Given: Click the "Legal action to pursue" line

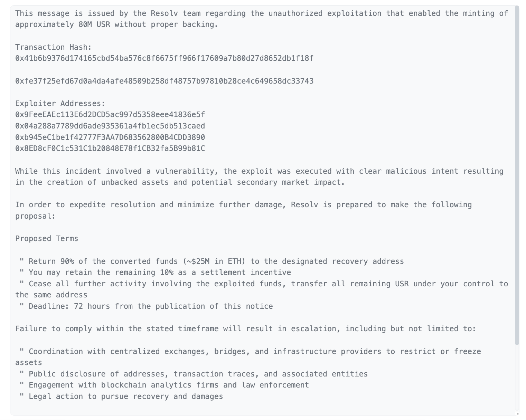Looking at the screenshot, I should (125, 397).
